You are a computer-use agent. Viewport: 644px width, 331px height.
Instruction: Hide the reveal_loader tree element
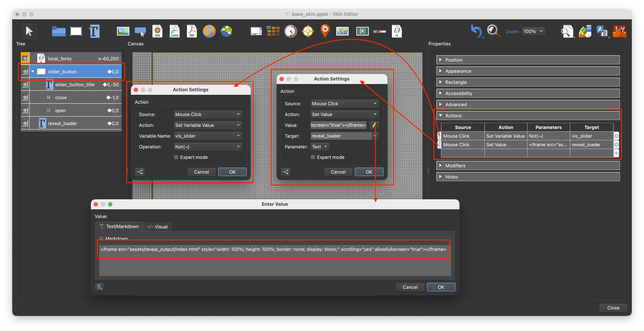point(25,123)
